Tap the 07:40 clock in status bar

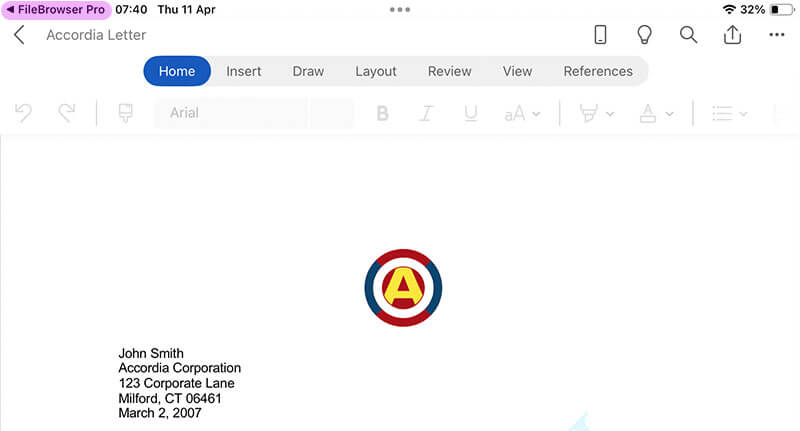(131, 10)
